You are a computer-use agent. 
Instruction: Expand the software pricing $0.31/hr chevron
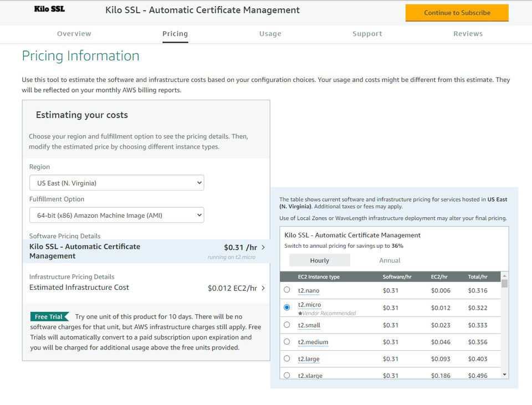(x=263, y=247)
